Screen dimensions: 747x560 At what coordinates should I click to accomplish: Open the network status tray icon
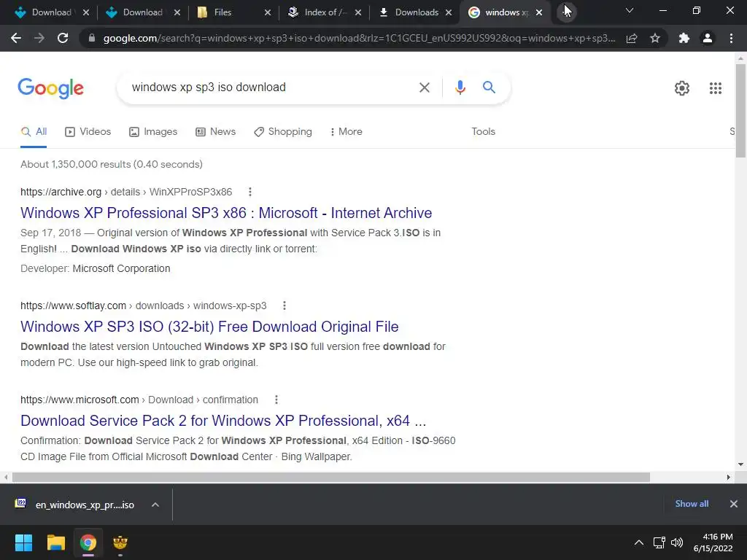pyautogui.click(x=659, y=542)
